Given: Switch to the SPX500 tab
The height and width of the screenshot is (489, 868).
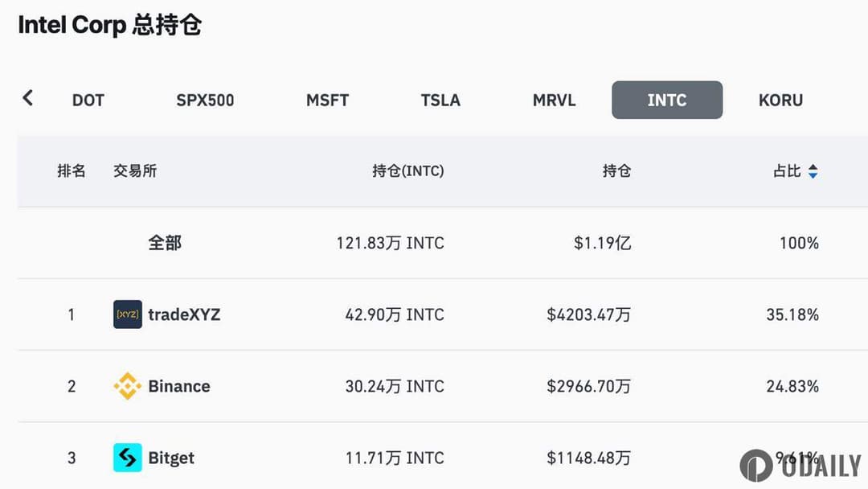Looking at the screenshot, I should 205,101.
